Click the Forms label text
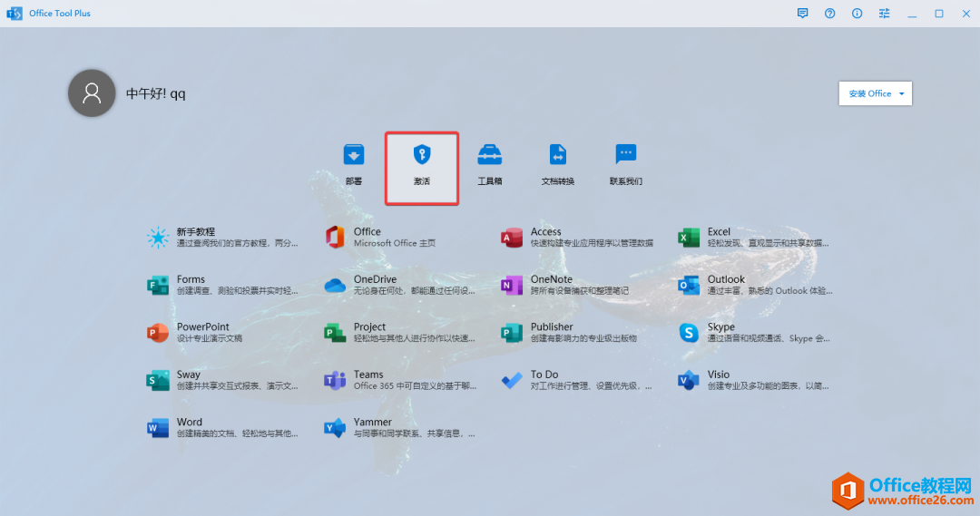Screen dimensions: 980x516 pyautogui.click(x=191, y=279)
